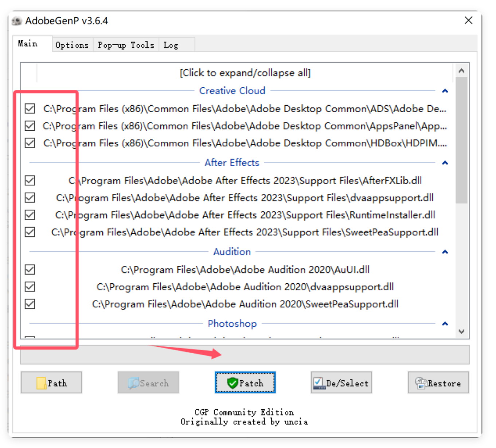496x448 pixels.
Task: Click the green shield icon on Patch
Action: (x=232, y=383)
